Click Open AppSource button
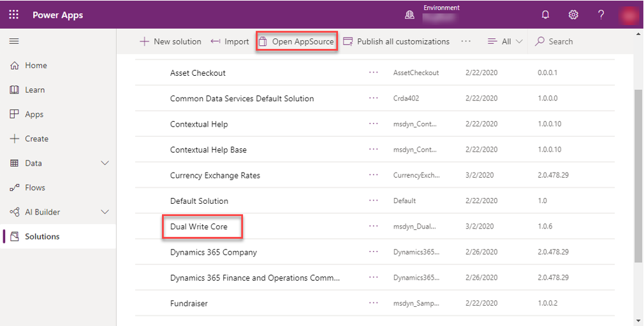Image resolution: width=644 pixels, height=326 pixels. pos(296,41)
